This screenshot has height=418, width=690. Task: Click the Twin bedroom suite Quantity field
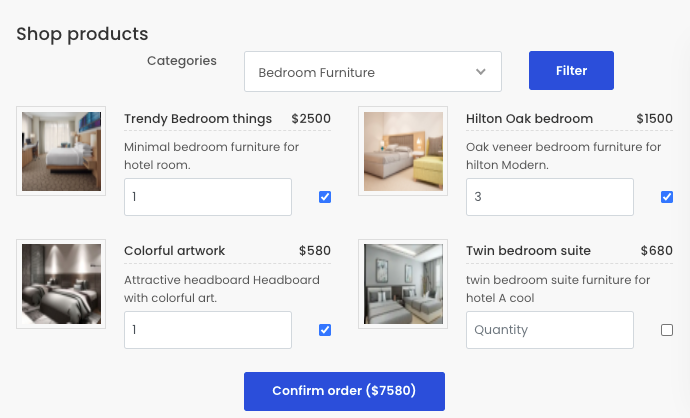tap(549, 330)
